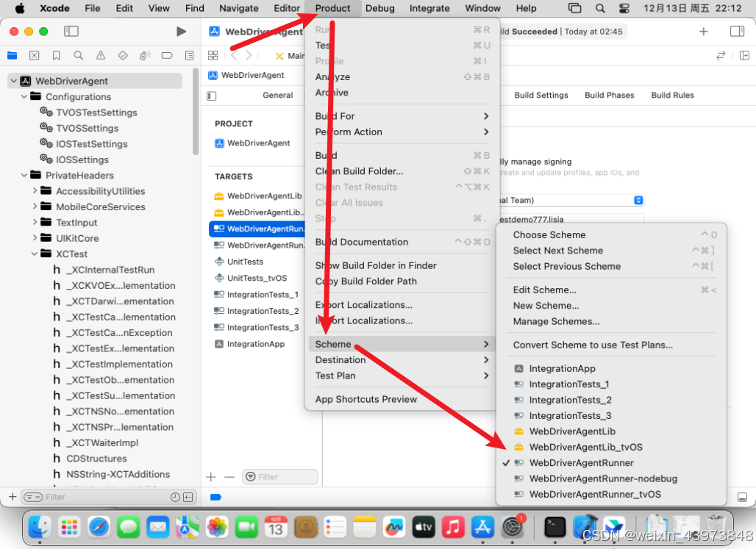
Task: Open Terminal from the Dock
Action: coord(554,527)
